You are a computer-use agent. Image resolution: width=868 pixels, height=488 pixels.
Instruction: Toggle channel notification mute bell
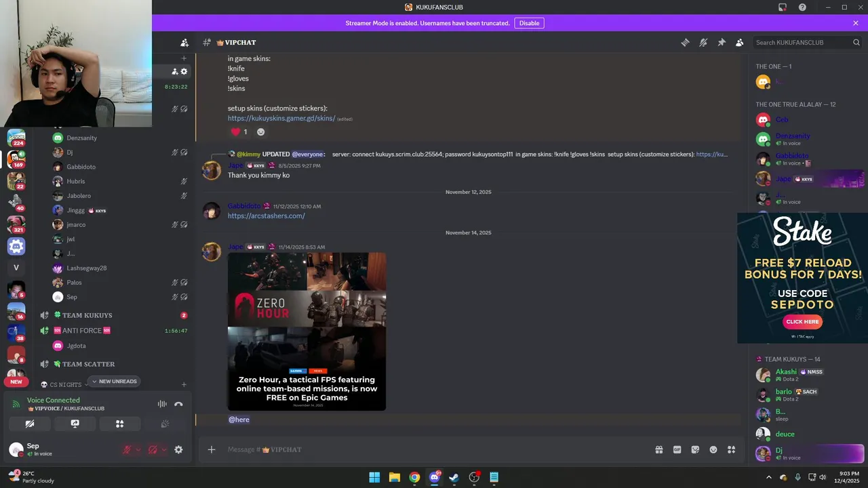(x=703, y=42)
